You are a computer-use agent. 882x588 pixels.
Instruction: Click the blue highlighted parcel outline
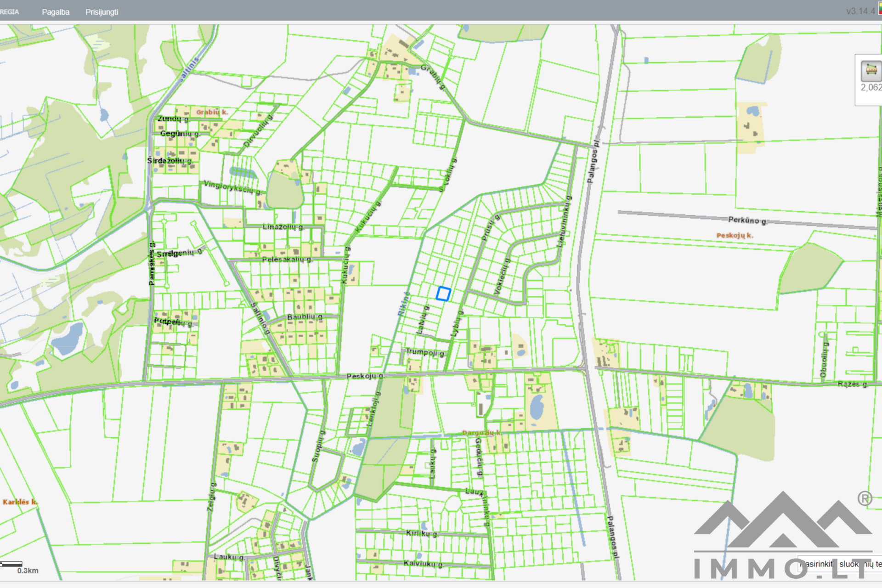click(x=443, y=294)
